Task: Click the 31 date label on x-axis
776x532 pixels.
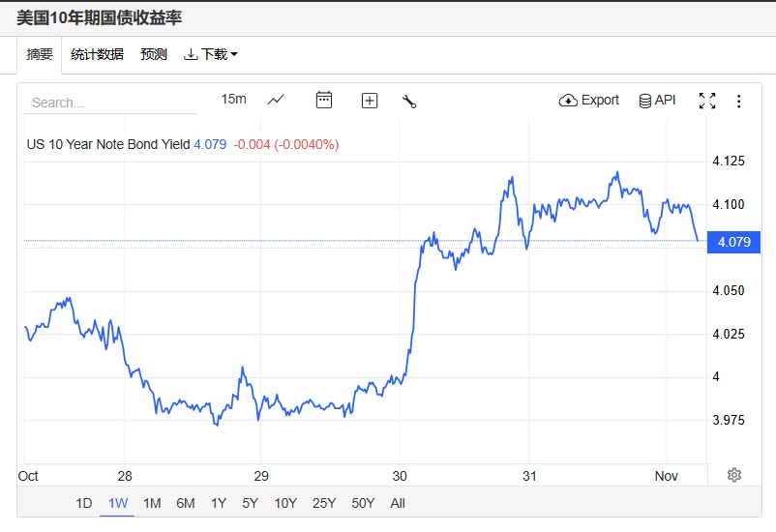Action: click(x=529, y=476)
